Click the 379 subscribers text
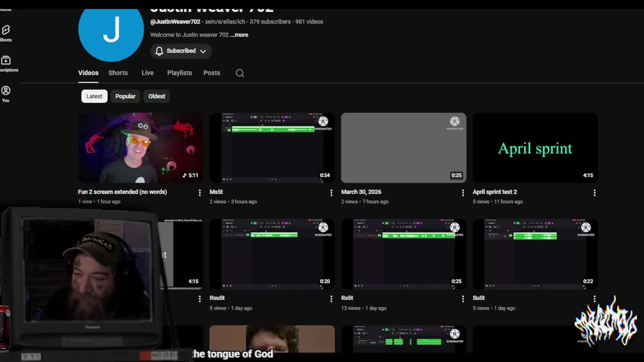 click(x=270, y=22)
